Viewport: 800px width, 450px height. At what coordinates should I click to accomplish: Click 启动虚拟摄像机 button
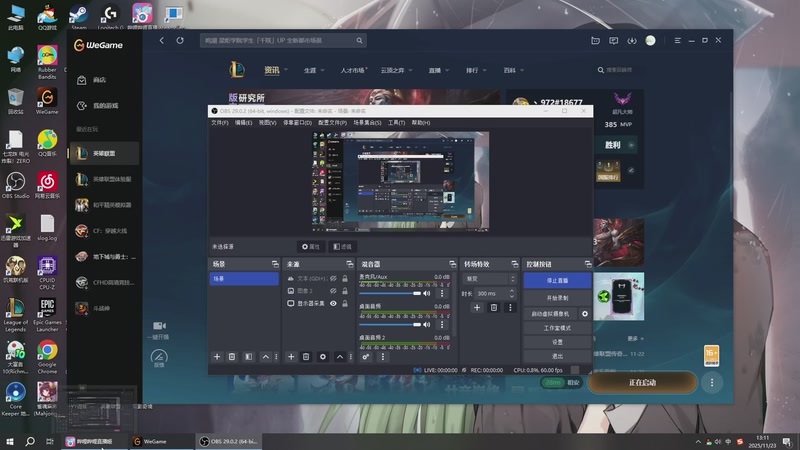(x=550, y=314)
